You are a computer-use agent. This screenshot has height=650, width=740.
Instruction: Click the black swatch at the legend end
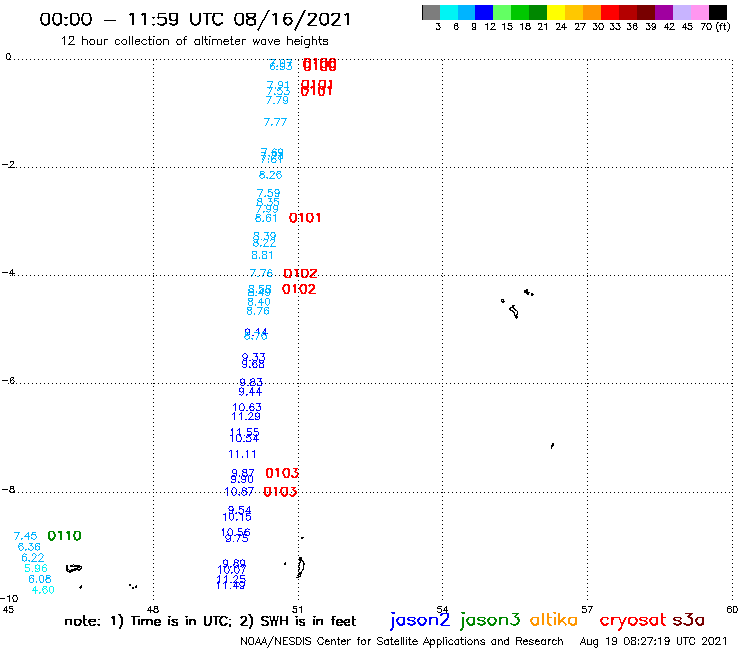click(718, 12)
